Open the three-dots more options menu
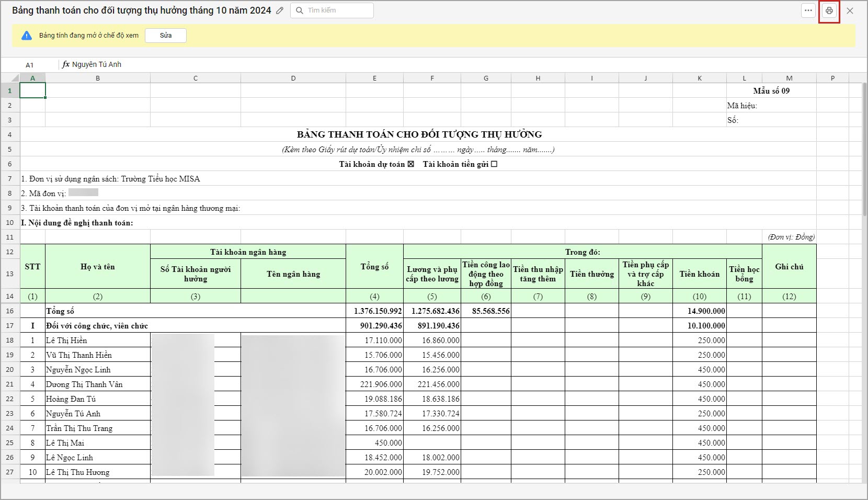Viewport: 868px width, 500px height. (808, 10)
